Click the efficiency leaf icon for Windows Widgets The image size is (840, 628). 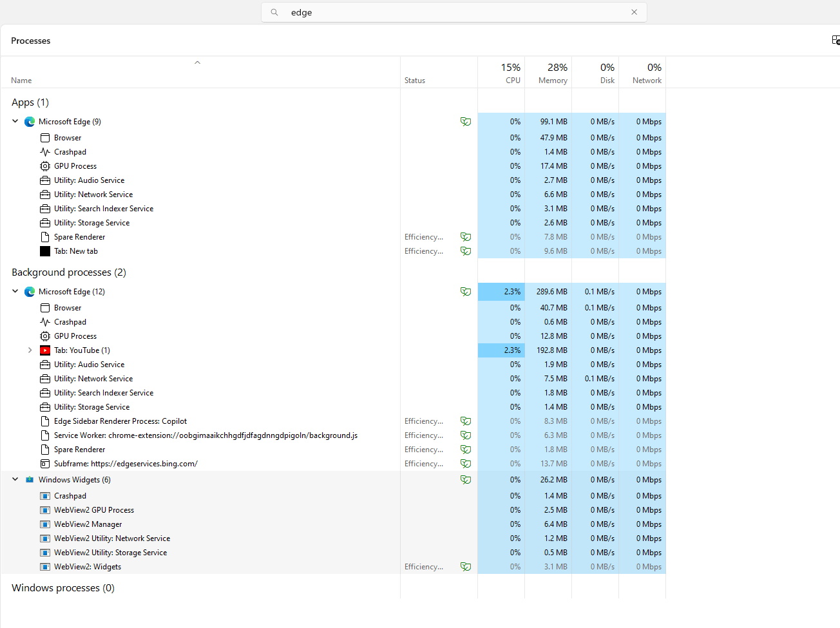click(466, 480)
